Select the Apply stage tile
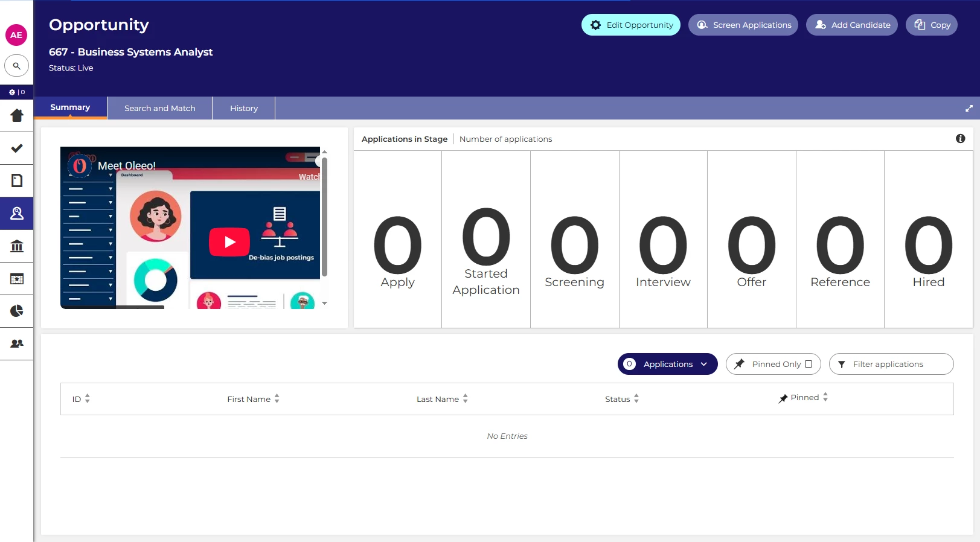The width and height of the screenshot is (980, 542). (x=398, y=240)
